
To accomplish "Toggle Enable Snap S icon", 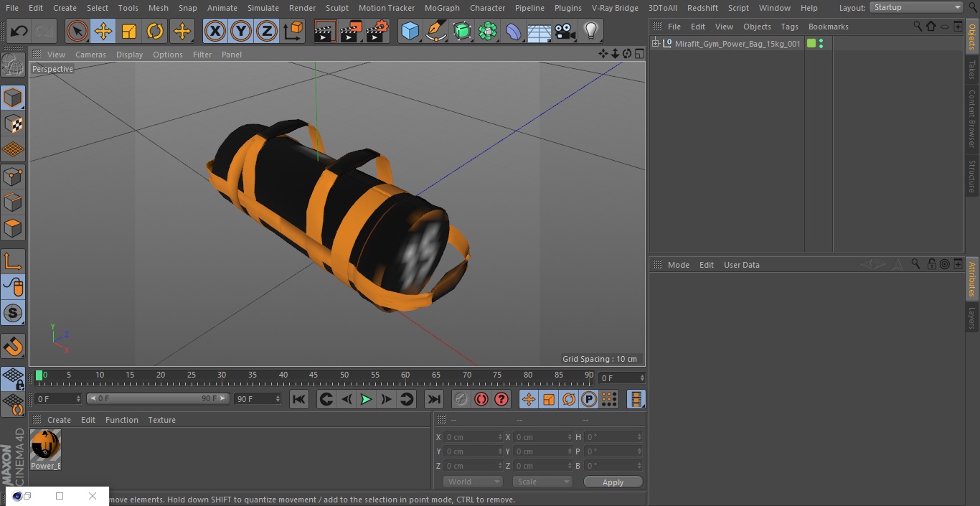I will point(13,313).
